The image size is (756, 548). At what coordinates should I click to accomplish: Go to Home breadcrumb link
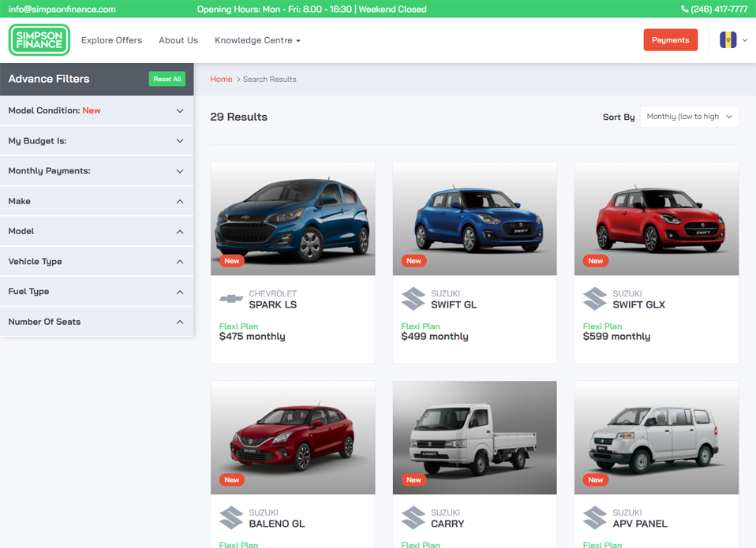point(221,79)
